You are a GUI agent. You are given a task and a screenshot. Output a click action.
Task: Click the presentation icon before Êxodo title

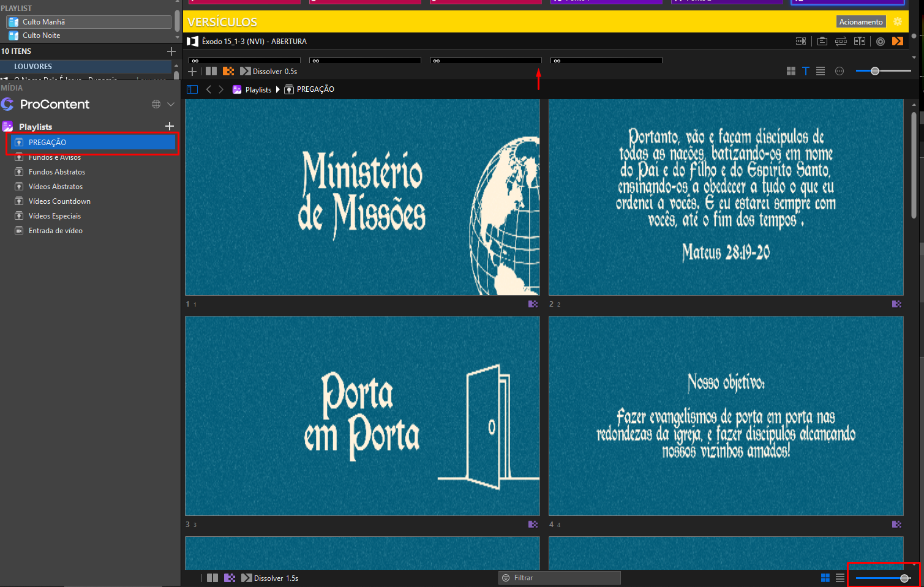click(x=192, y=42)
